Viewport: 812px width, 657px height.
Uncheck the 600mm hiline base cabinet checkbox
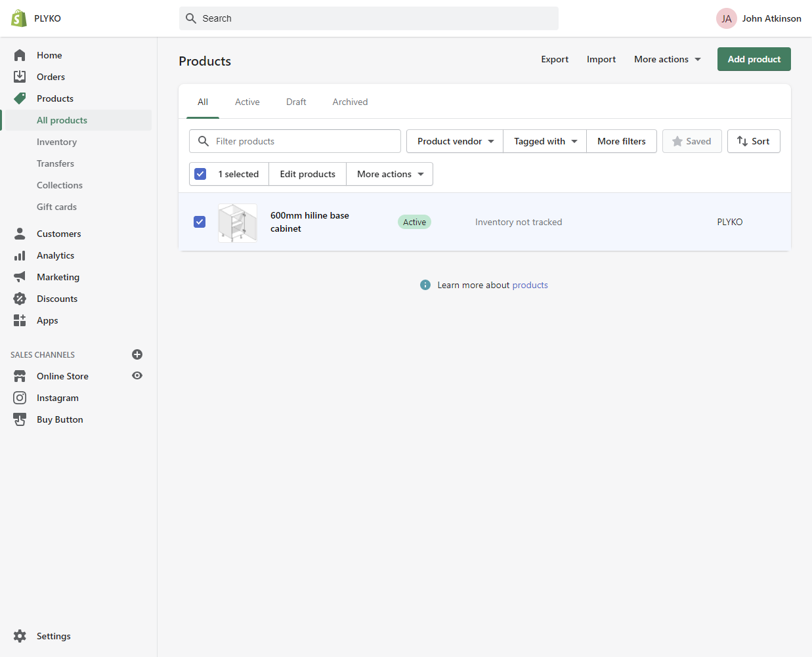tap(200, 222)
